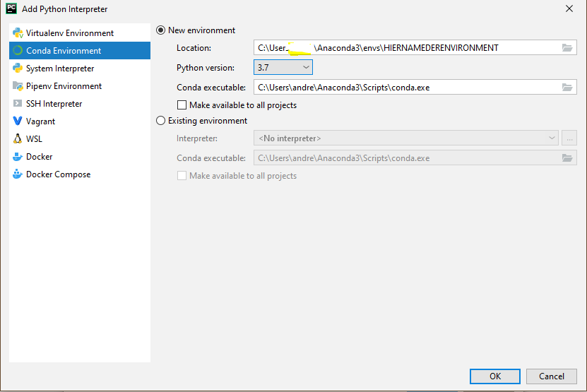This screenshot has height=392, width=587.
Task: Click the WSL penguin icon
Action: coord(18,138)
